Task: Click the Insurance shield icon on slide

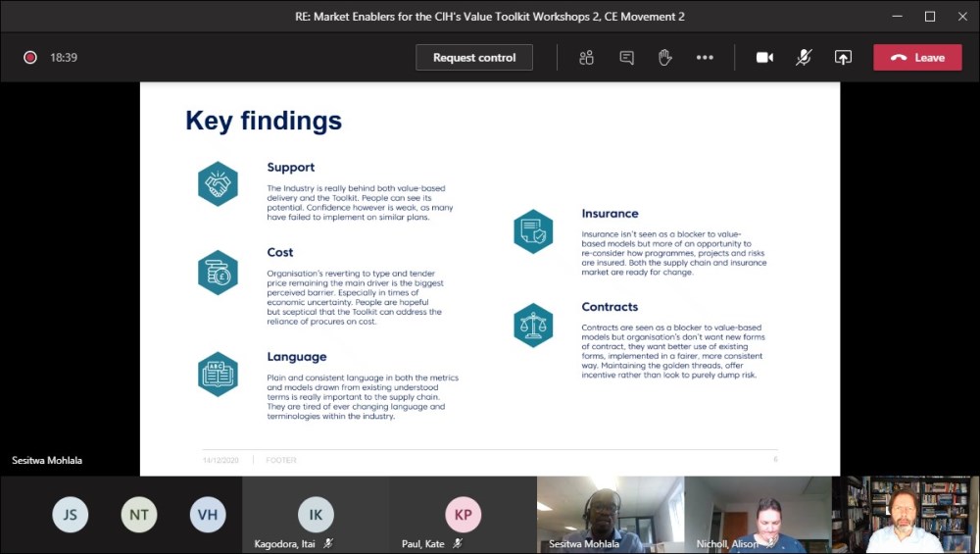Action: pyautogui.click(x=533, y=231)
